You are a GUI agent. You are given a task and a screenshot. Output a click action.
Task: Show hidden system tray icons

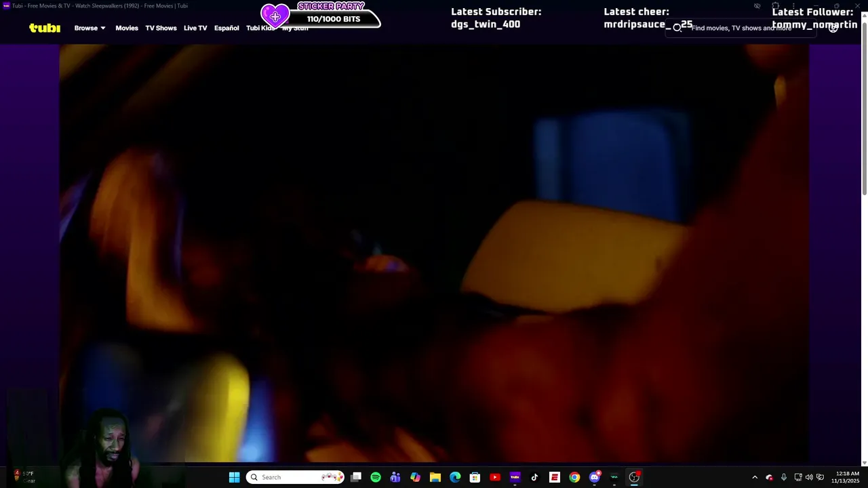tap(755, 477)
